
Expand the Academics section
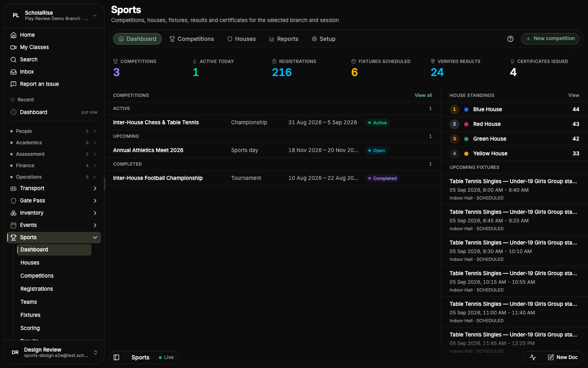coord(54,143)
